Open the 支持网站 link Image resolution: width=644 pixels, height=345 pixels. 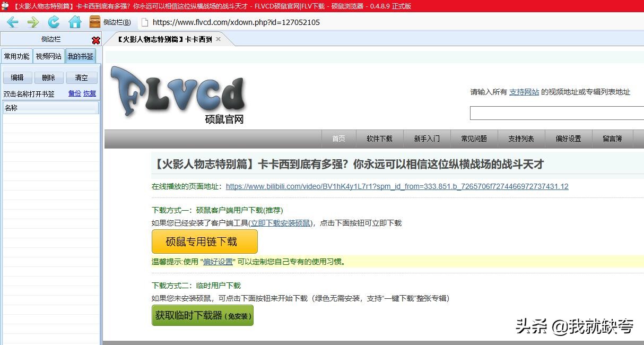click(524, 92)
